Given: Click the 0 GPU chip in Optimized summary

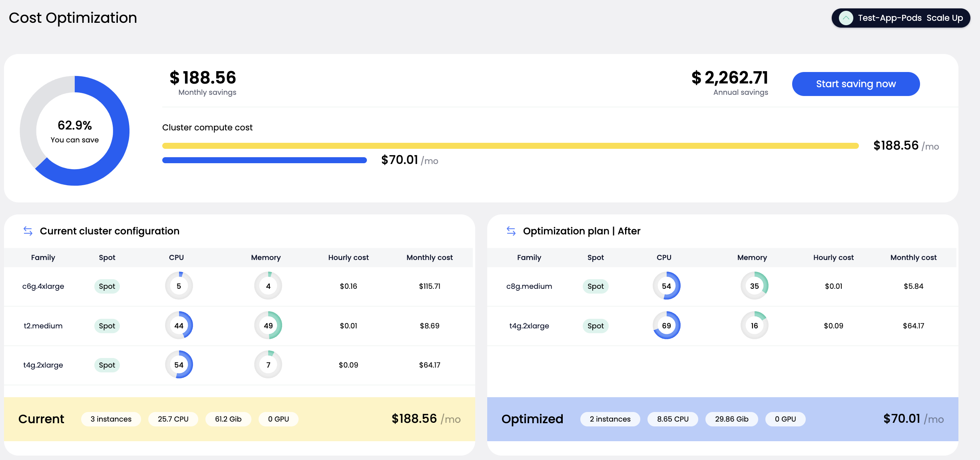Looking at the screenshot, I should 785,419.
